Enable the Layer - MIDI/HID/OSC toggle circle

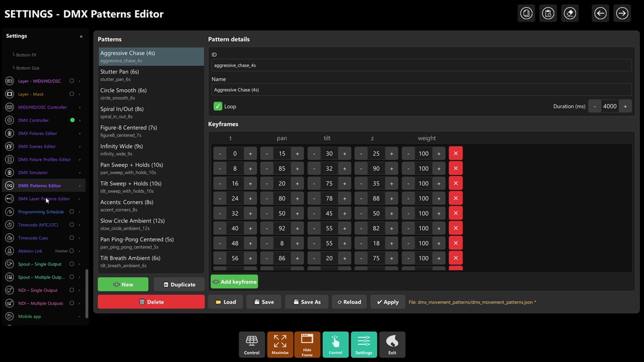point(72,81)
